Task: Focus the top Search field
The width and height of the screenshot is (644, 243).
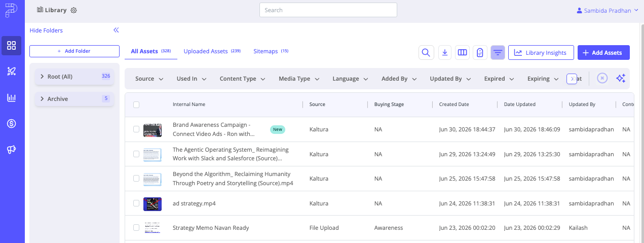Action: [328, 10]
